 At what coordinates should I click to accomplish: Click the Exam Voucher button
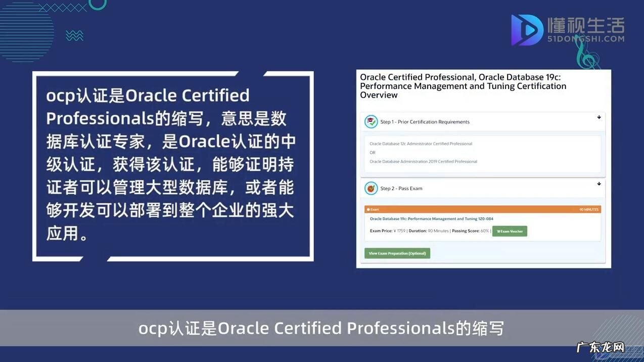[x=510, y=231]
